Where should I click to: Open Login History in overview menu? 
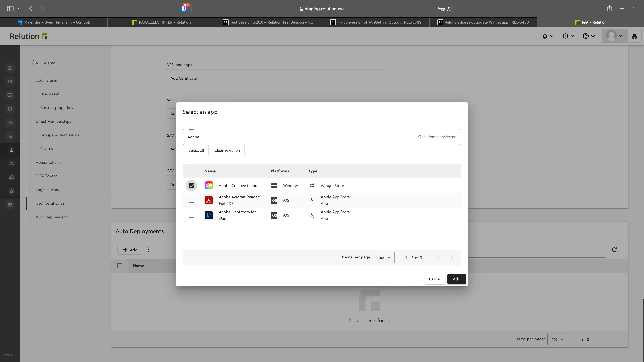(47, 190)
